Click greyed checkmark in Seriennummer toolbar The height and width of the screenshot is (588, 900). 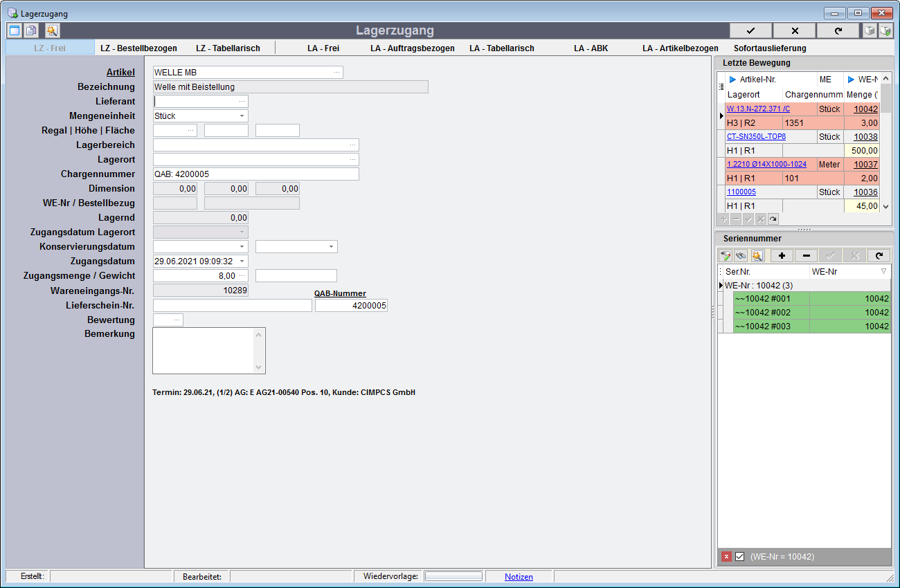[830, 255]
